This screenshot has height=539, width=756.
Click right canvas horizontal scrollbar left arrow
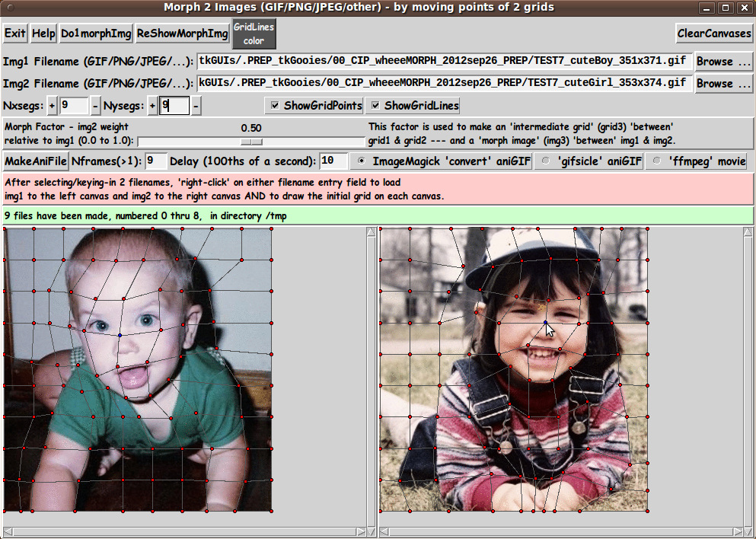(x=384, y=532)
